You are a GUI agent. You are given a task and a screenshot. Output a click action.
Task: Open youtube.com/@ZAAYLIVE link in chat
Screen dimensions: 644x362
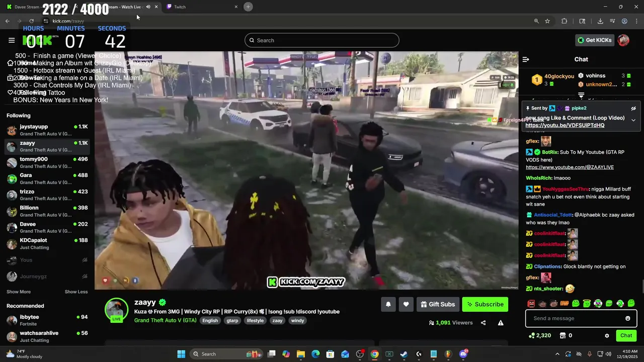point(570,167)
